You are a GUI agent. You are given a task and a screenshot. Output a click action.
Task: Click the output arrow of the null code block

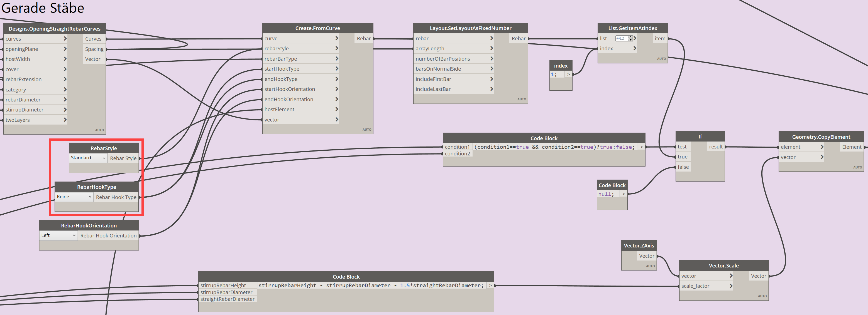click(624, 194)
